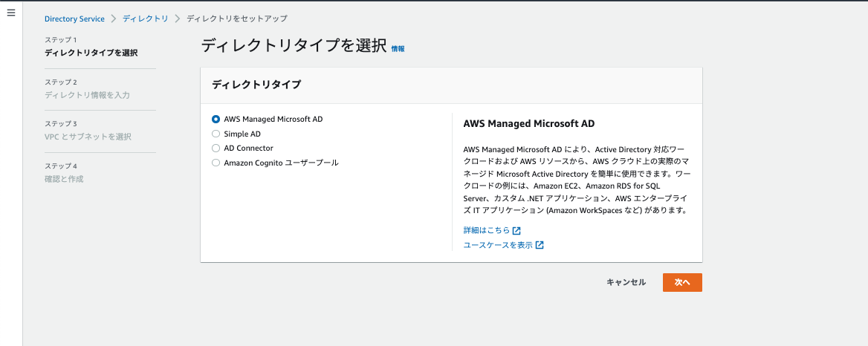This screenshot has height=346, width=868.
Task: Click the external link icon beside ユースケースを表示
Action: (x=540, y=245)
